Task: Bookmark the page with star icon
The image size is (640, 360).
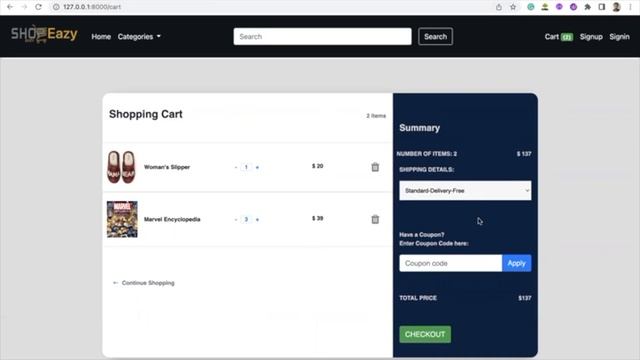Action: [x=513, y=7]
